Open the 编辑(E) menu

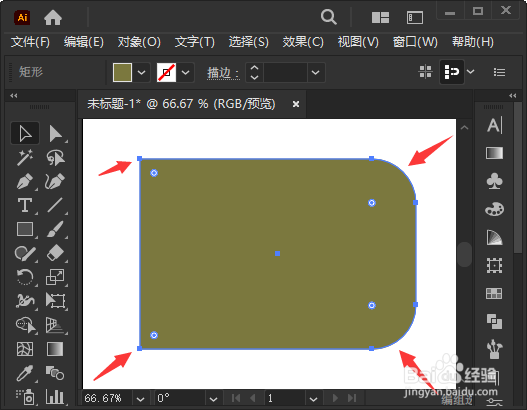(x=84, y=42)
